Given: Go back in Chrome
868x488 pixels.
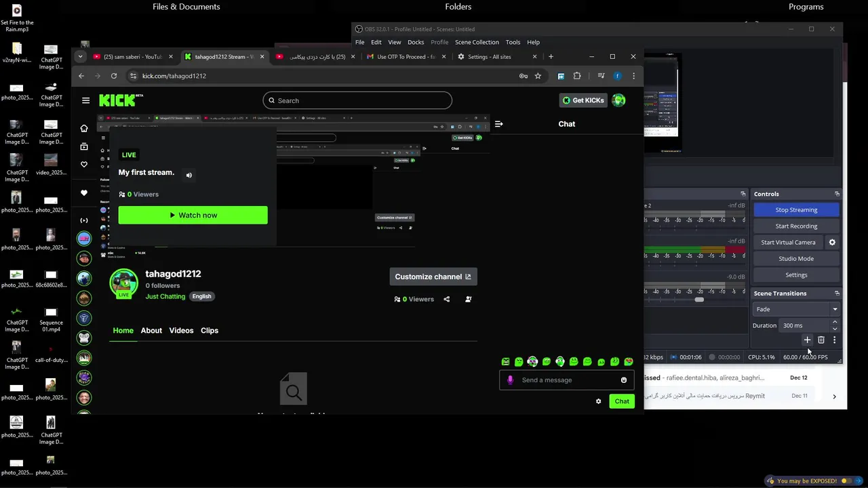Looking at the screenshot, I should click(81, 76).
